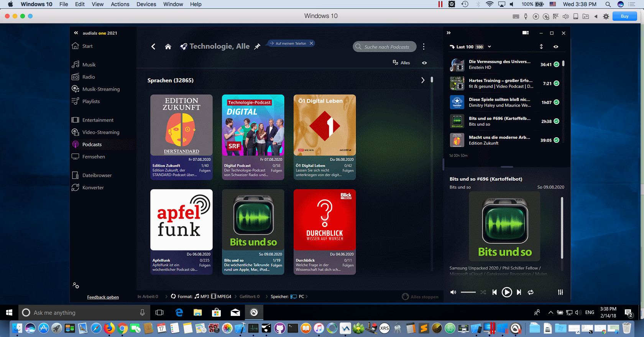Click the episode description scrollbar
The height and width of the screenshot is (337, 644).
[562, 228]
